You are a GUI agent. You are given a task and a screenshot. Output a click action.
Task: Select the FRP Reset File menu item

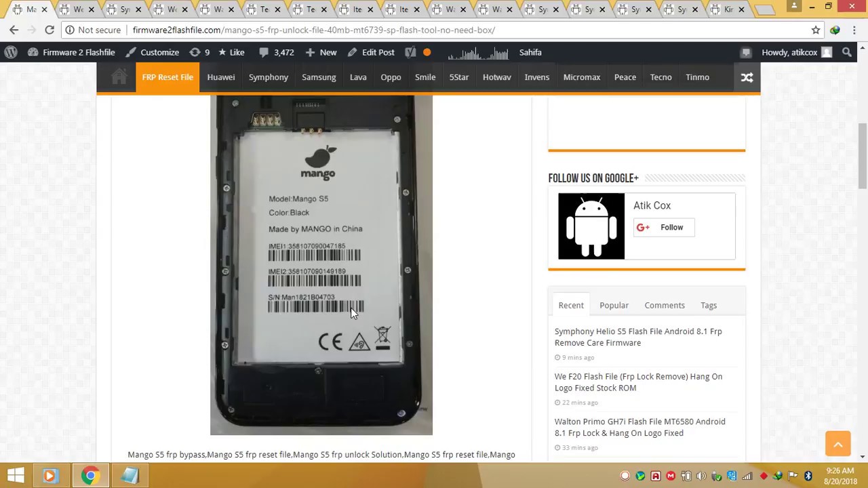[x=167, y=77]
